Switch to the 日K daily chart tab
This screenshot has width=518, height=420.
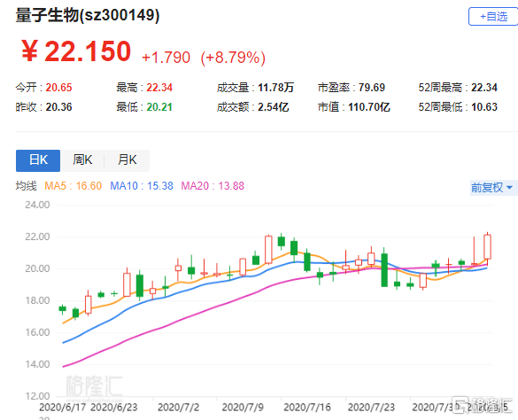coord(38,160)
